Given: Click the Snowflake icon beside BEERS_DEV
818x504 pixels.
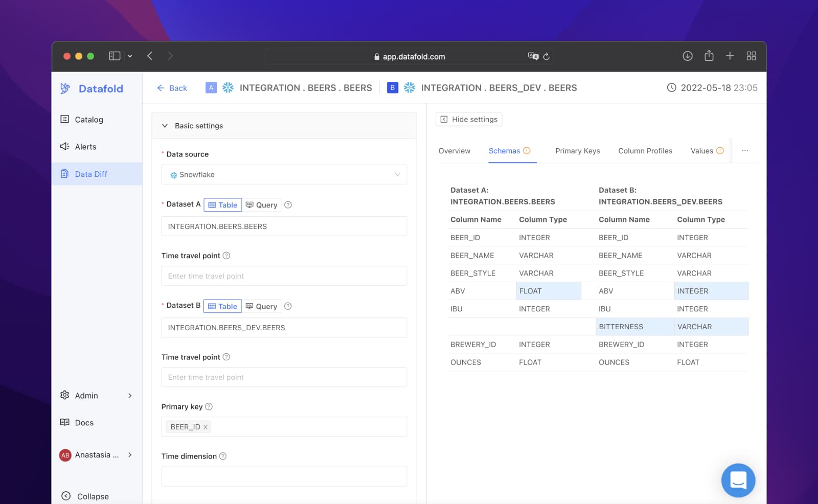Looking at the screenshot, I should click(x=410, y=87).
